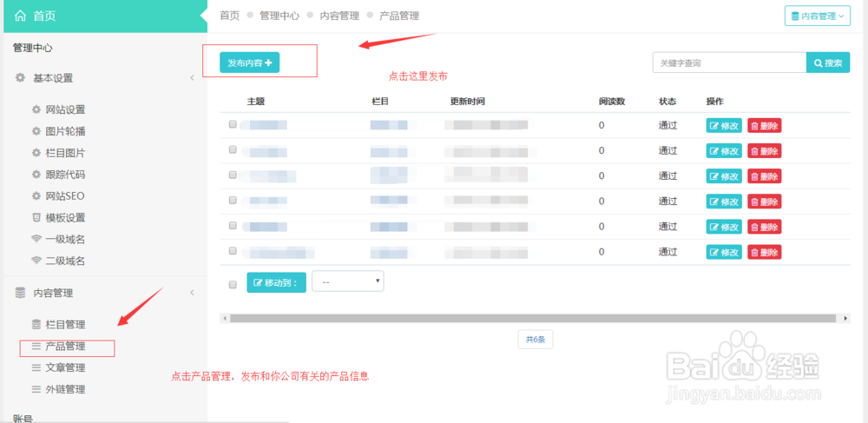Check the third table row checkbox
The image size is (868, 423).
233,175
